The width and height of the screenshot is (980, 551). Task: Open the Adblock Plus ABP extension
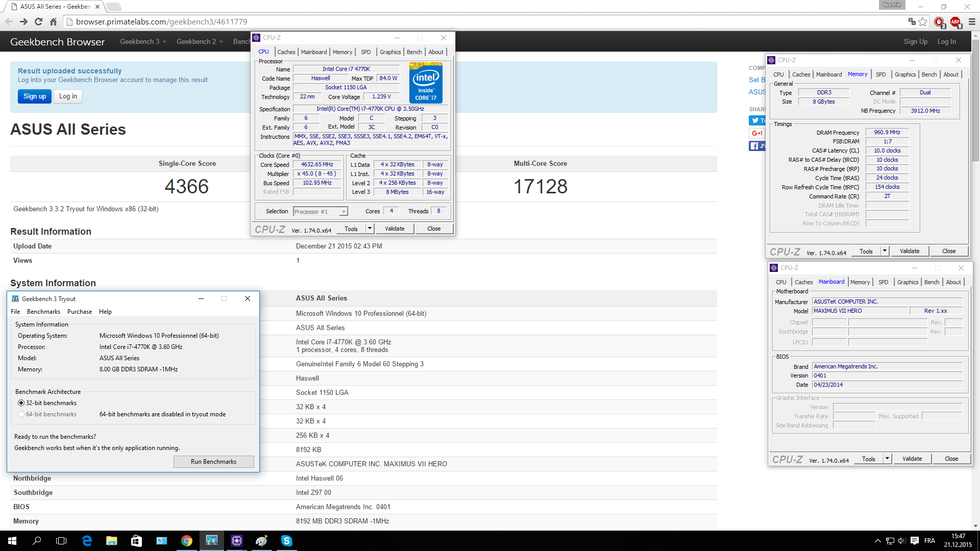[955, 22]
